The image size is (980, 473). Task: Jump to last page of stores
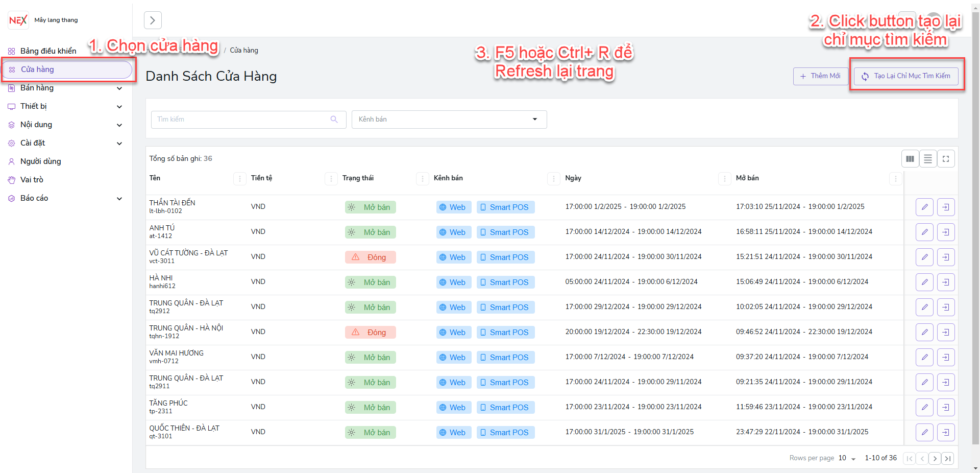click(x=948, y=459)
